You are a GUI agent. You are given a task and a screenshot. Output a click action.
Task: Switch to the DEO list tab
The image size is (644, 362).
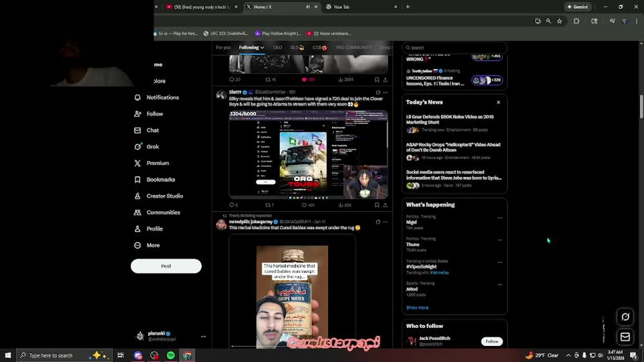pyautogui.click(x=277, y=48)
